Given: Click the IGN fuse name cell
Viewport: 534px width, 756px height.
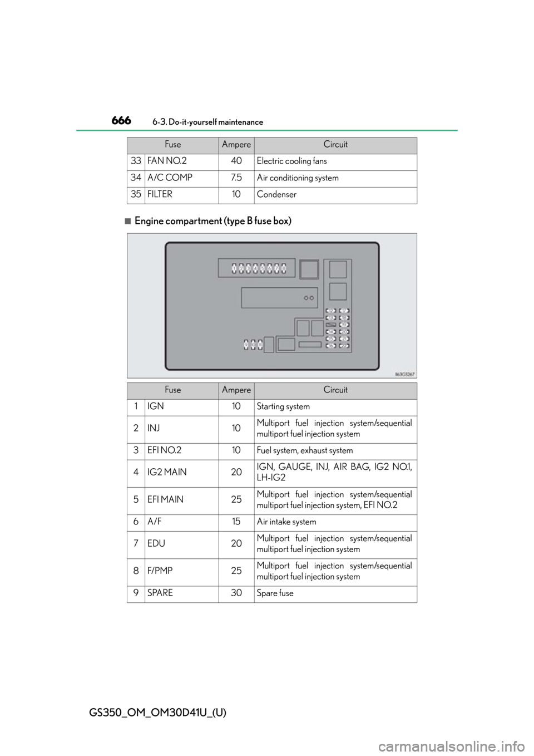Looking at the screenshot, I should click(156, 406).
